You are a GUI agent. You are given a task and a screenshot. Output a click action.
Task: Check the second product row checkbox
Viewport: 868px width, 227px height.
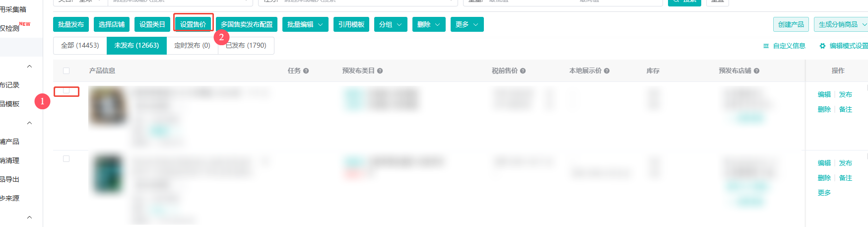[x=66, y=158]
